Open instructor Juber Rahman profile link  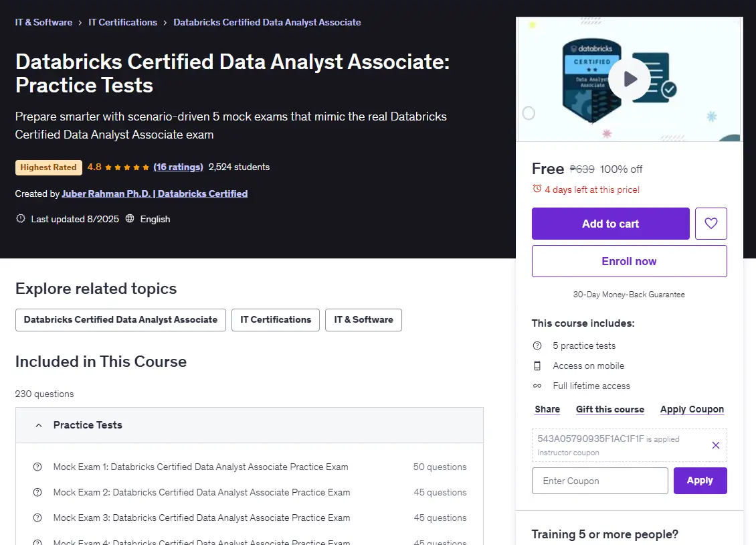point(155,193)
